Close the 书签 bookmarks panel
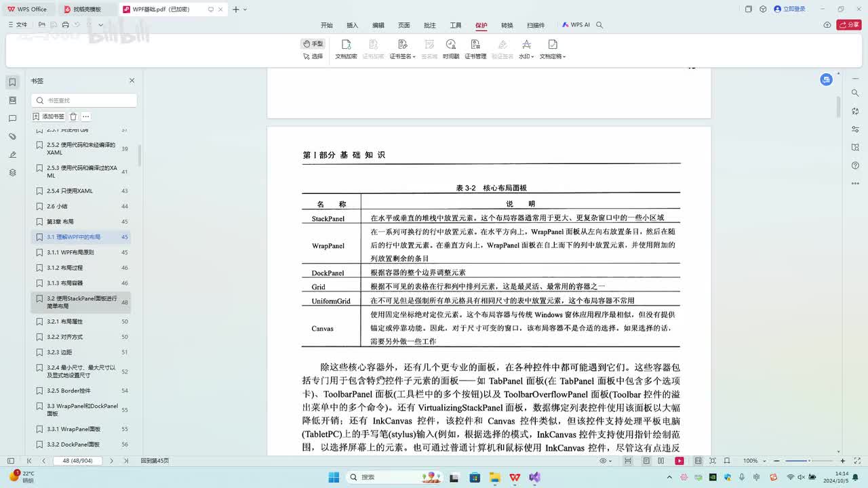This screenshot has width=868, height=488. [132, 81]
